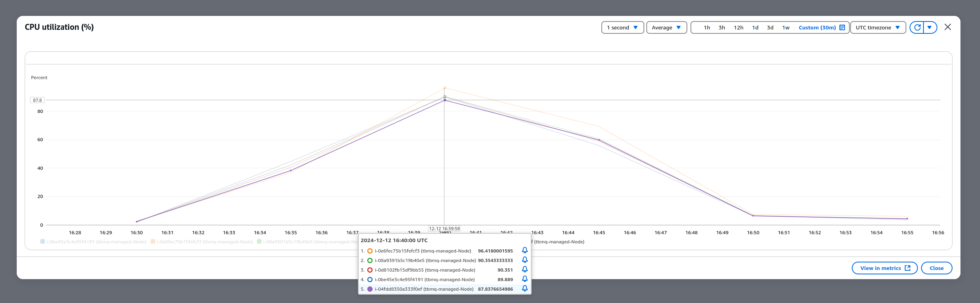Image resolution: width=980 pixels, height=303 pixels.
Task: Expand refresh options dropdown arrow
Action: (930, 27)
